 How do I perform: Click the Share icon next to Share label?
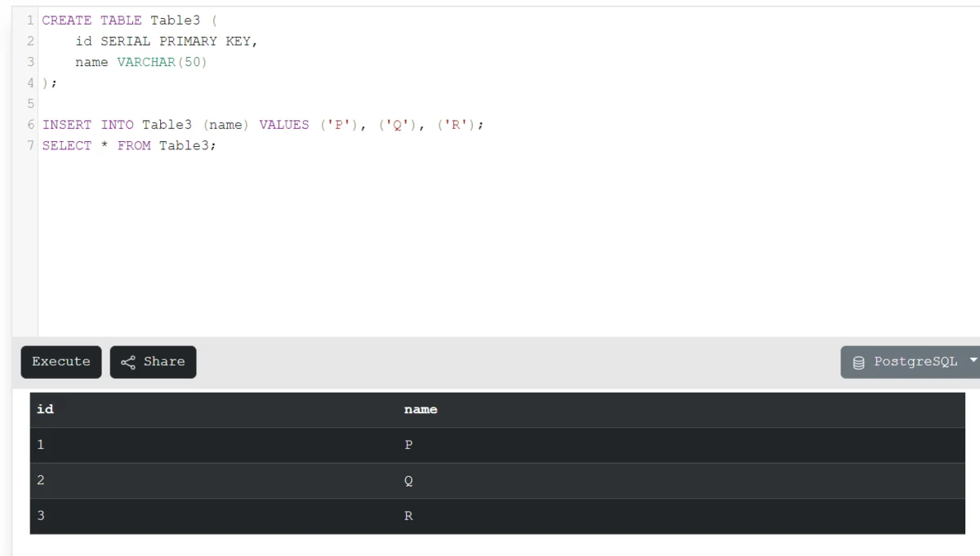pyautogui.click(x=131, y=362)
